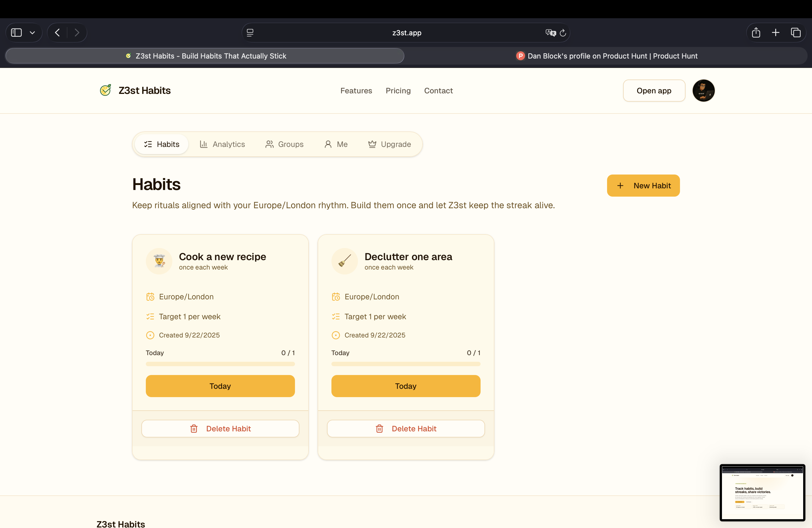Open the user profile avatar
The image size is (812, 528).
tap(703, 90)
